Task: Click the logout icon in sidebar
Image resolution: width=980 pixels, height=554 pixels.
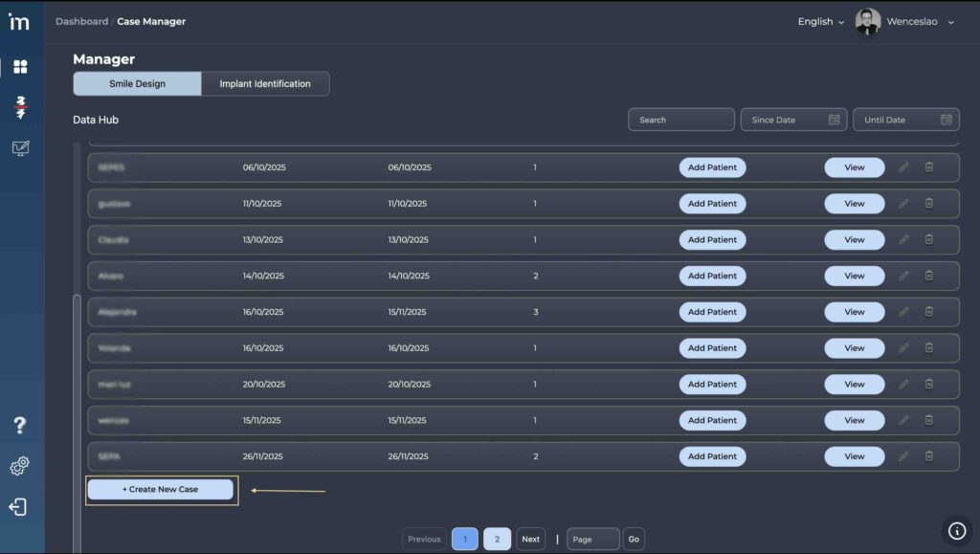Action: 18,507
